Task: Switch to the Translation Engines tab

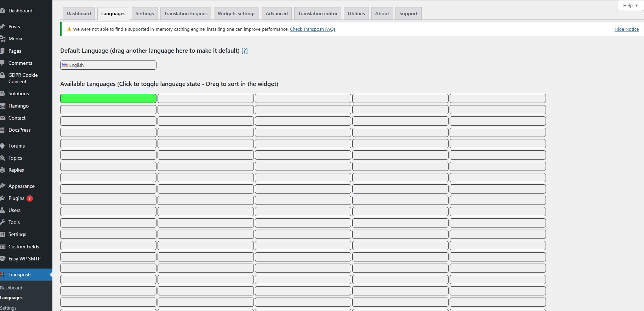Action: [186, 13]
